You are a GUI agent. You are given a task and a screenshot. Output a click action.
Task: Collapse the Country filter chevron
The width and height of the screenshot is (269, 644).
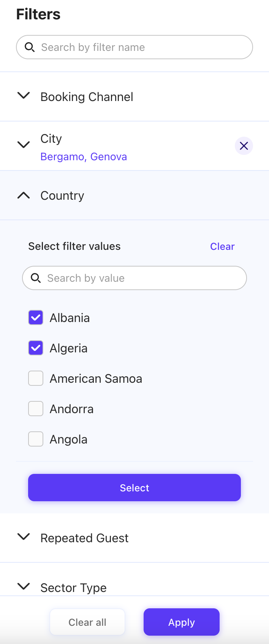point(24,196)
